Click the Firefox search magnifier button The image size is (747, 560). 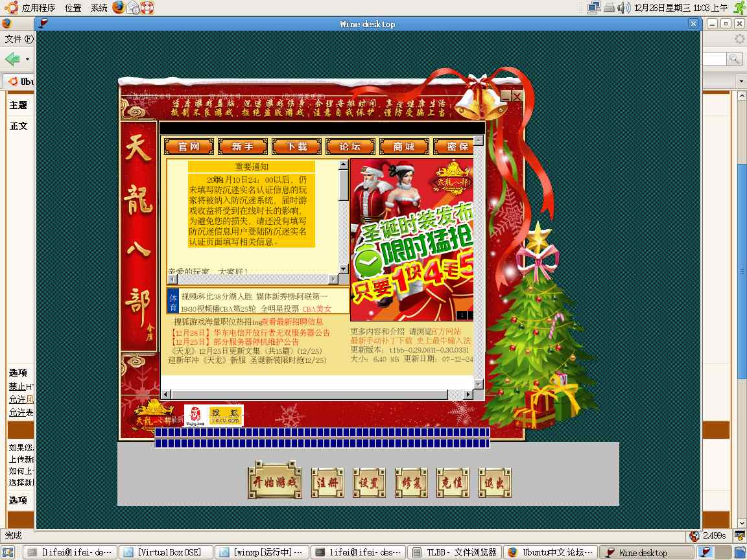[x=733, y=58]
